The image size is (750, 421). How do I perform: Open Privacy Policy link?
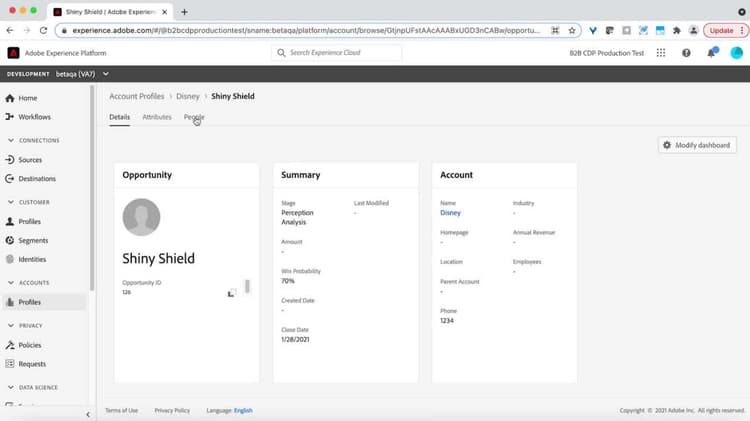pos(172,410)
